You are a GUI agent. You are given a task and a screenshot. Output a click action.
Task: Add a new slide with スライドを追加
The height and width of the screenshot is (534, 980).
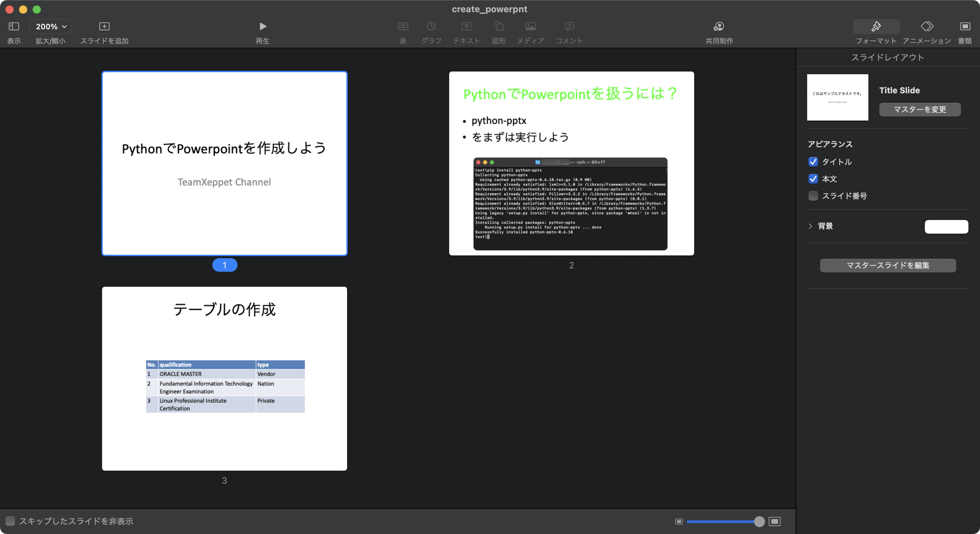[x=104, y=26]
